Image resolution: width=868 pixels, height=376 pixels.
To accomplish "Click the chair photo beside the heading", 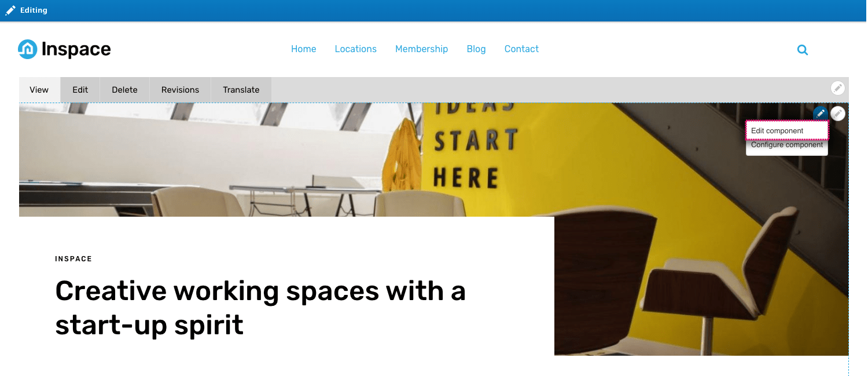I will point(701,286).
